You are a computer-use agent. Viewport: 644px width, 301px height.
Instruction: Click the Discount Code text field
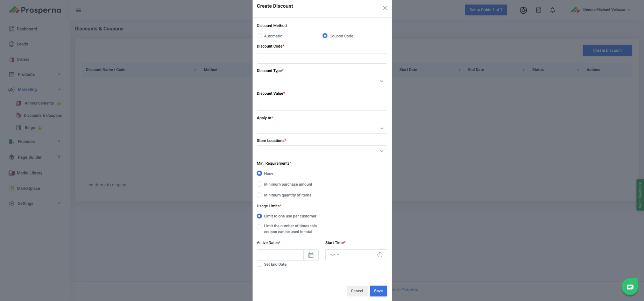pos(322,58)
